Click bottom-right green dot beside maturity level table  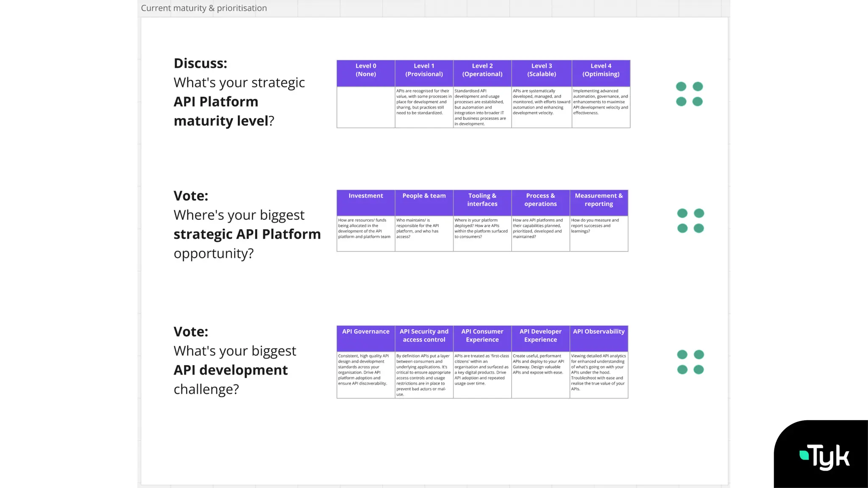click(698, 102)
